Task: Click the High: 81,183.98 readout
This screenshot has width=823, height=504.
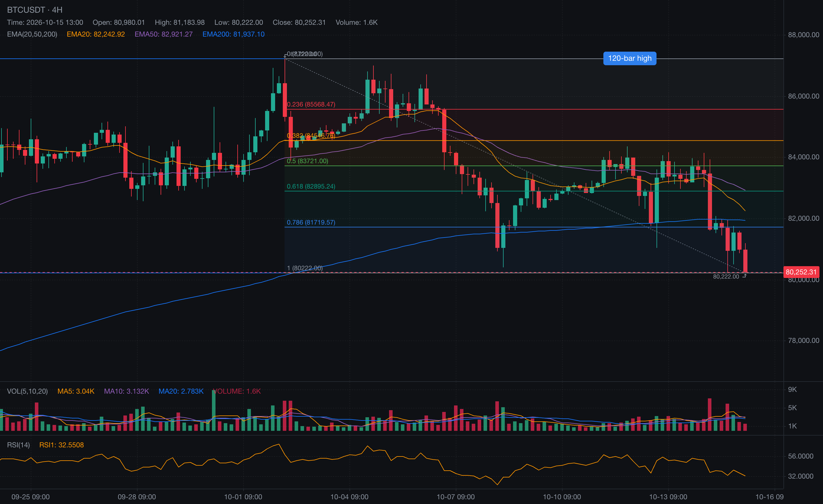Action: (180, 22)
